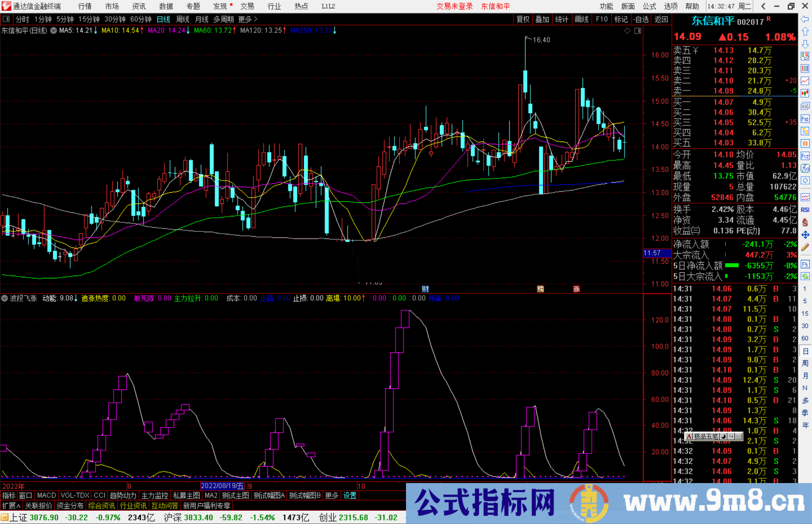Click the up-arrow previous stock icon
This screenshot has height=524, width=812.
tap(805, 31)
